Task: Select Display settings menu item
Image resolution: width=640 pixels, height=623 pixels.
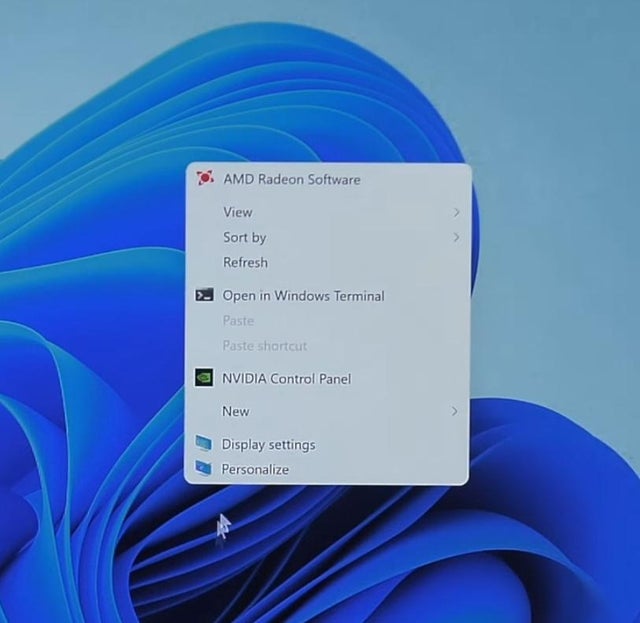Action: click(x=327, y=444)
